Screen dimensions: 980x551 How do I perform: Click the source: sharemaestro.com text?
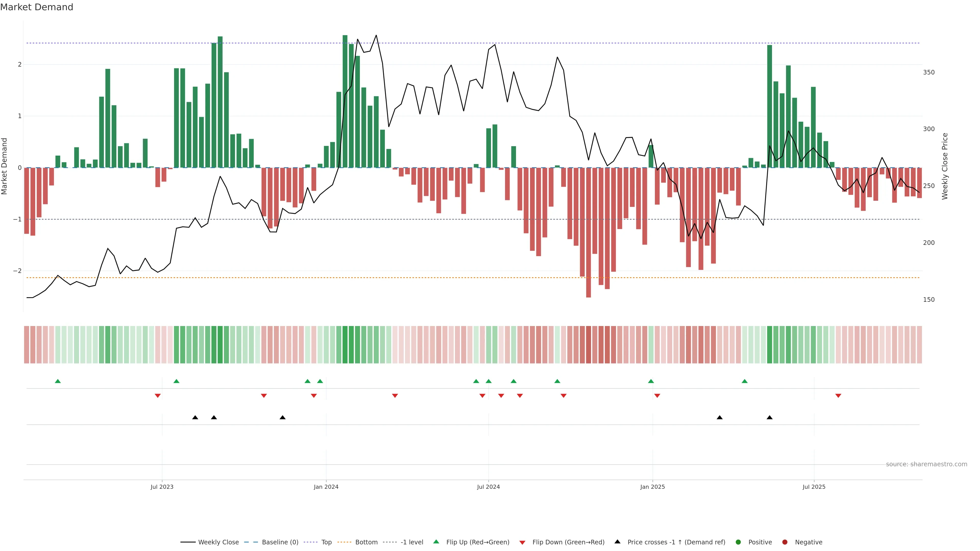click(926, 464)
